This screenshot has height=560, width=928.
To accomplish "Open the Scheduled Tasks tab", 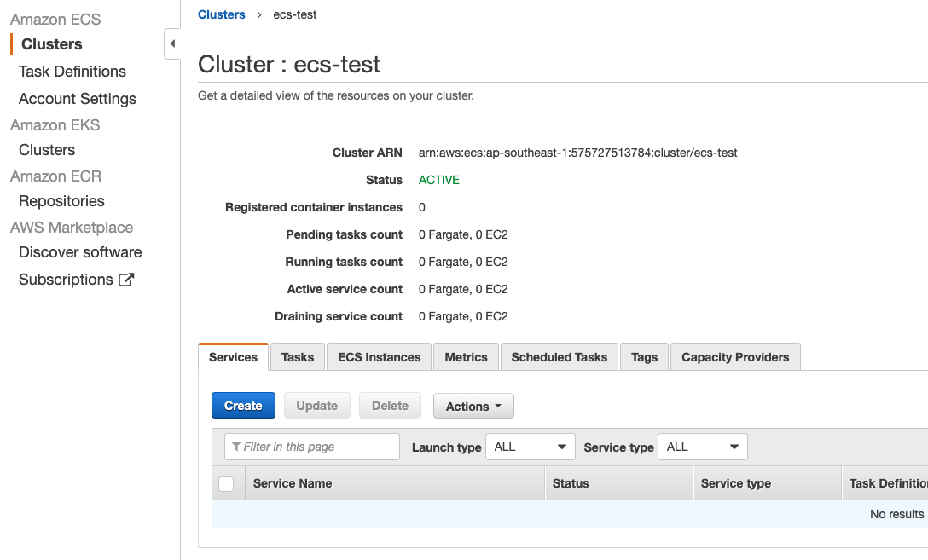I will [x=559, y=356].
